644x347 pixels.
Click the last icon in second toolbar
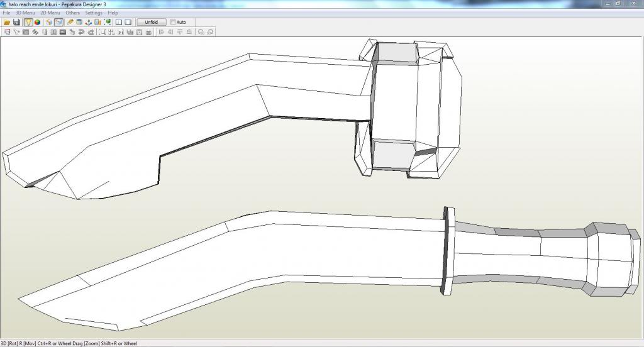pos(210,32)
